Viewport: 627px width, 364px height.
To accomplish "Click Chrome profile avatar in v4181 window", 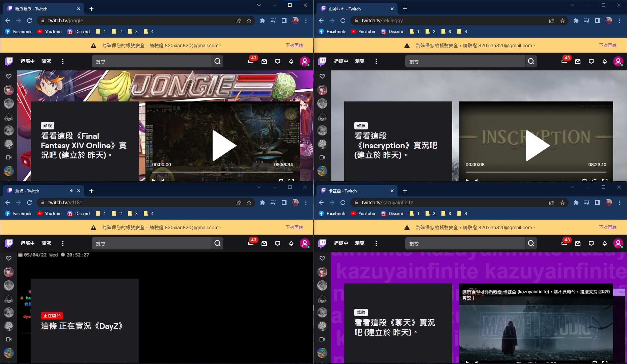I will [x=295, y=203].
